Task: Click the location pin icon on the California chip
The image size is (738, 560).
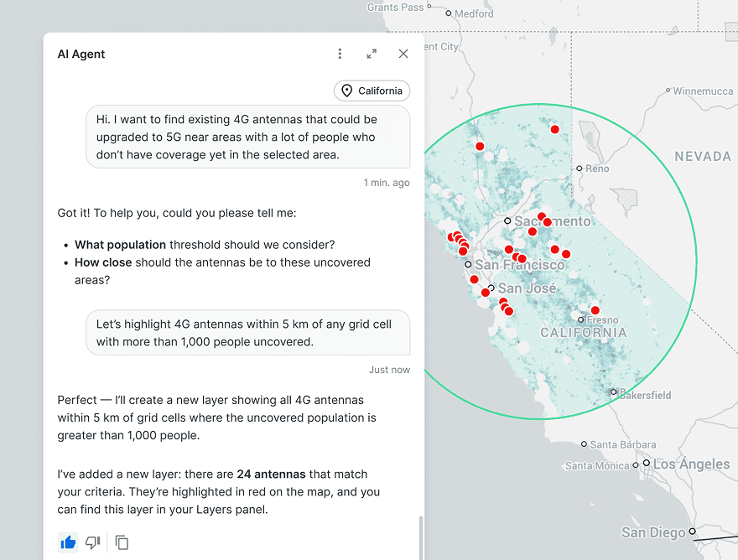Action: [346, 91]
